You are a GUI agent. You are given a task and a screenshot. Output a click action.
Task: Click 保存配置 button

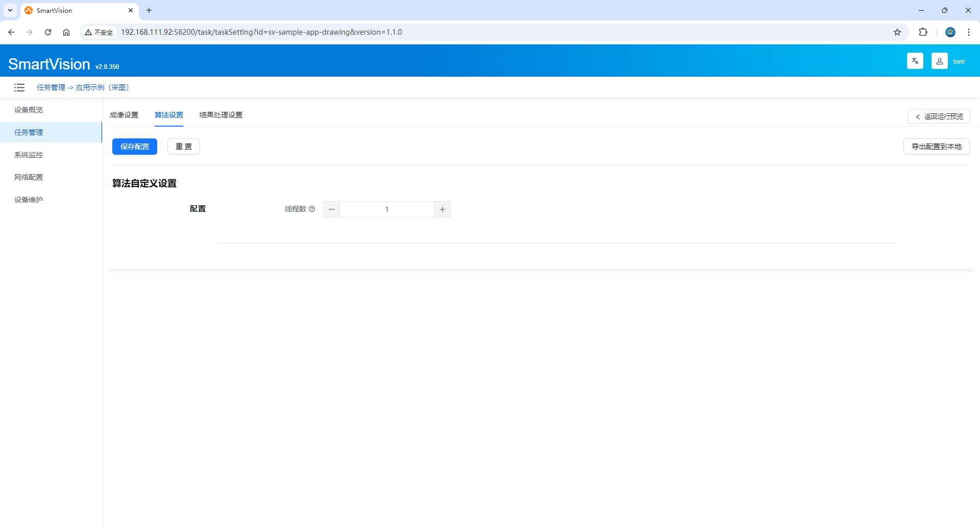coord(135,147)
